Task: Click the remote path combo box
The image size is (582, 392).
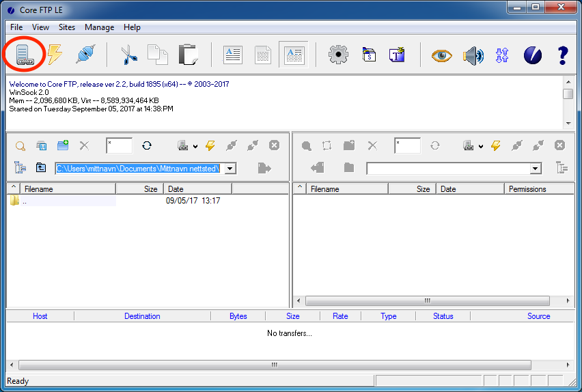Action: coord(454,169)
